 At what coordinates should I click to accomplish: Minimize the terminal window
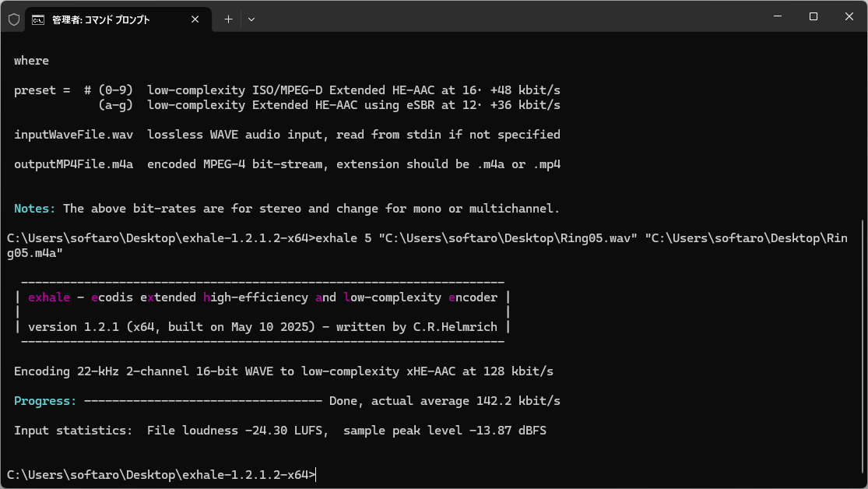[777, 16]
